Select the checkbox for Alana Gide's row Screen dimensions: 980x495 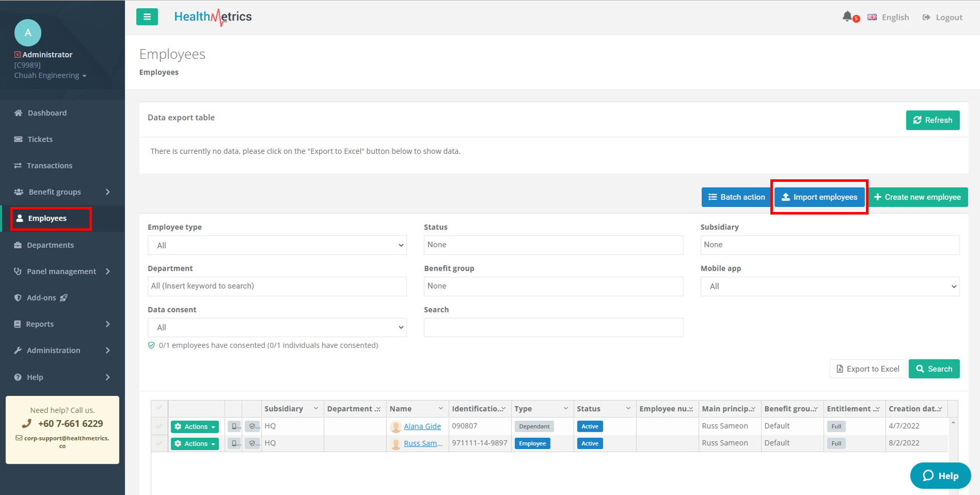point(159,427)
